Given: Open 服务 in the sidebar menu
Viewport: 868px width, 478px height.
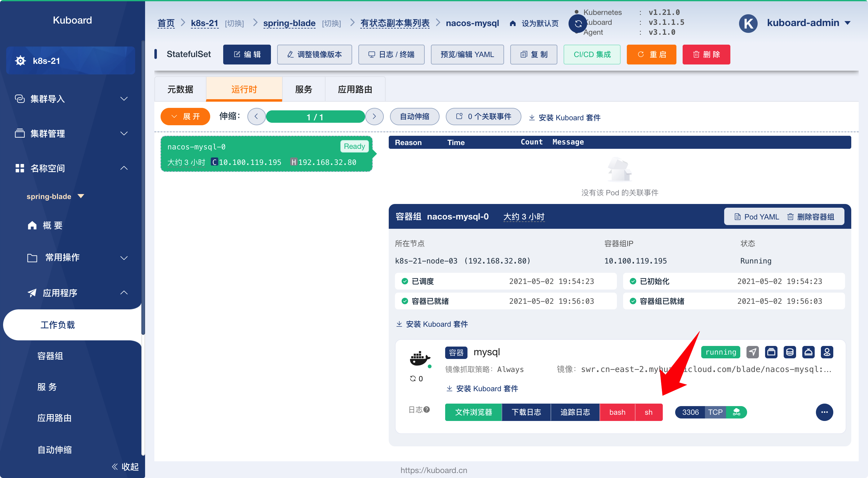Looking at the screenshot, I should (47, 387).
